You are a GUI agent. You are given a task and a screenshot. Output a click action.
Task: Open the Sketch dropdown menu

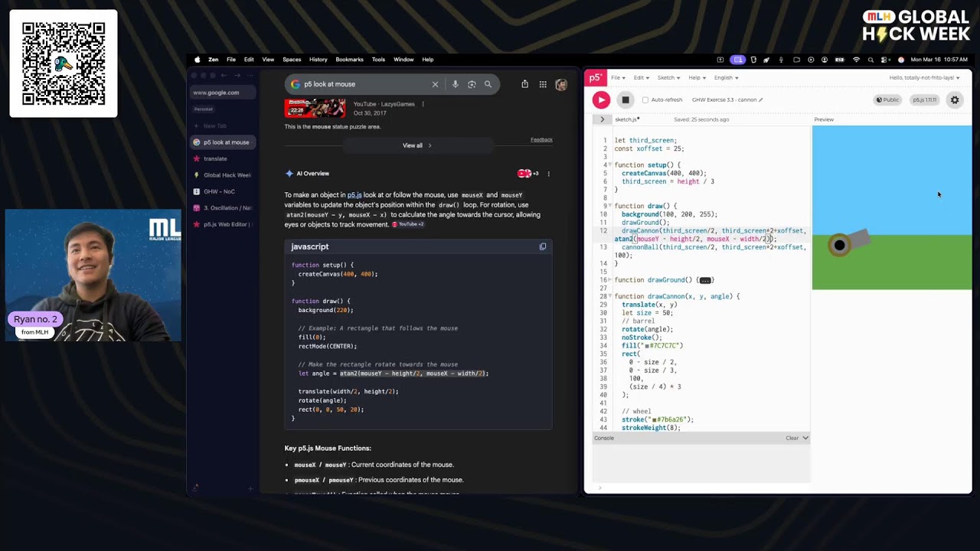[668, 77]
